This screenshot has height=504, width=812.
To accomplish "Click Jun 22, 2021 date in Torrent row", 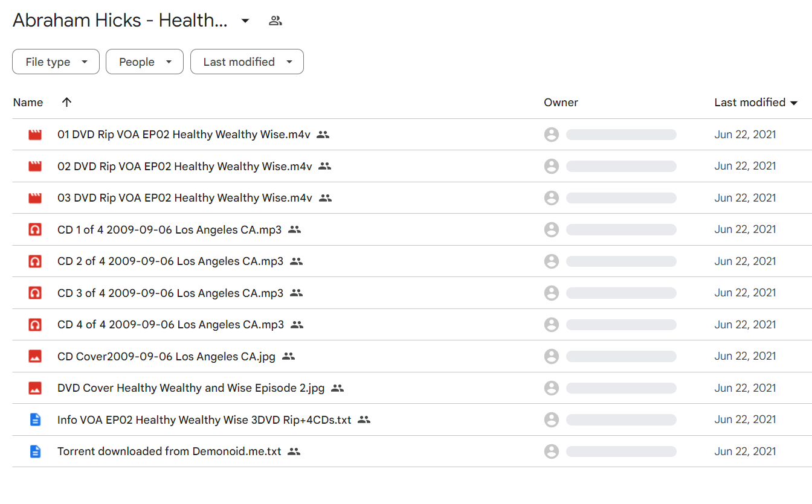I will (x=745, y=451).
